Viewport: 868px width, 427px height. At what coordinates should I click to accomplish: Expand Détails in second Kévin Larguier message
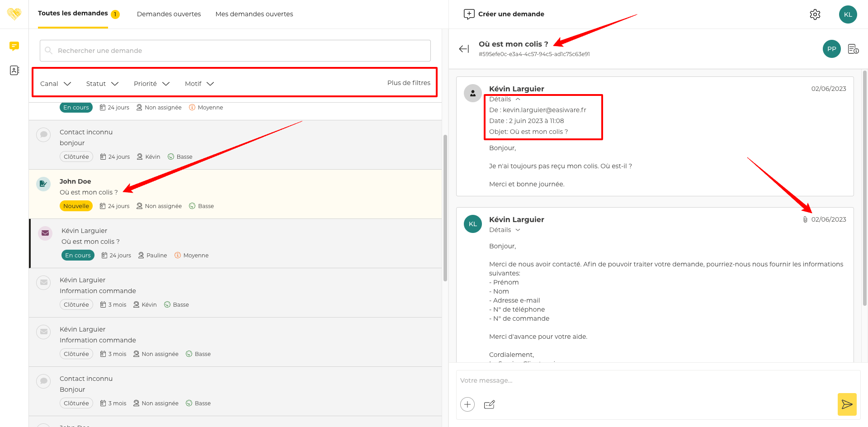(505, 230)
